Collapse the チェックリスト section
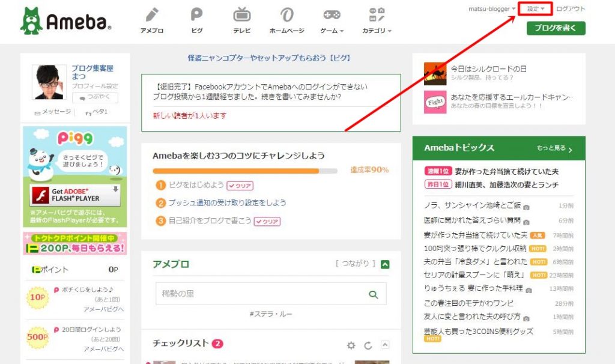The width and height of the screenshot is (615, 364). (x=385, y=345)
